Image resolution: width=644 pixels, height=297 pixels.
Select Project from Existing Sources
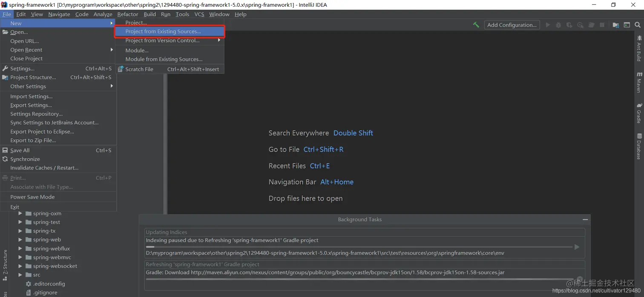coord(170,31)
